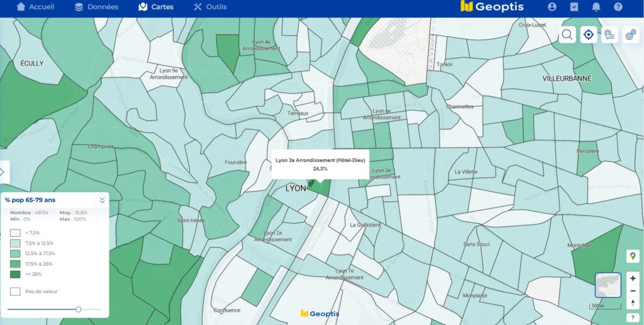Click the 'Pas de valeur' legend swatch
Screen dimensions: 644x325
click(x=15, y=291)
